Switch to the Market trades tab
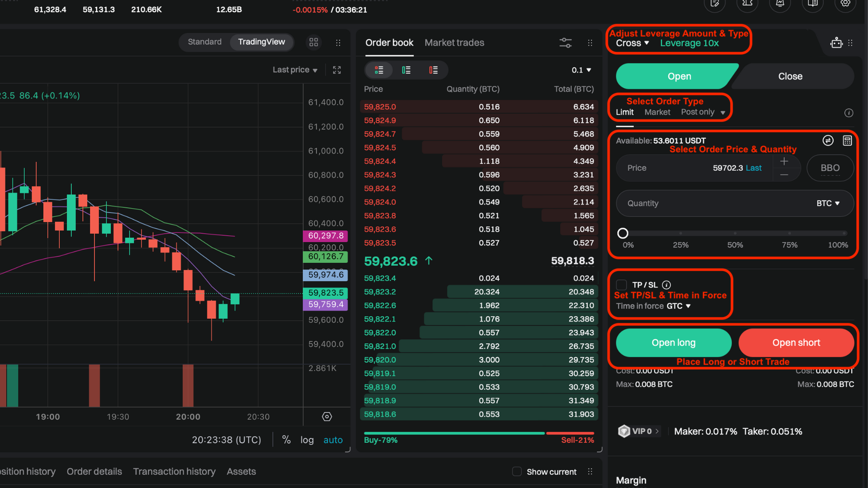This screenshot has height=488, width=868. [454, 42]
